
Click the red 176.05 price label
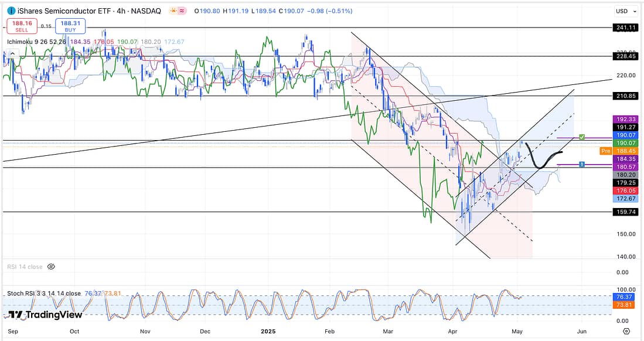625,190
